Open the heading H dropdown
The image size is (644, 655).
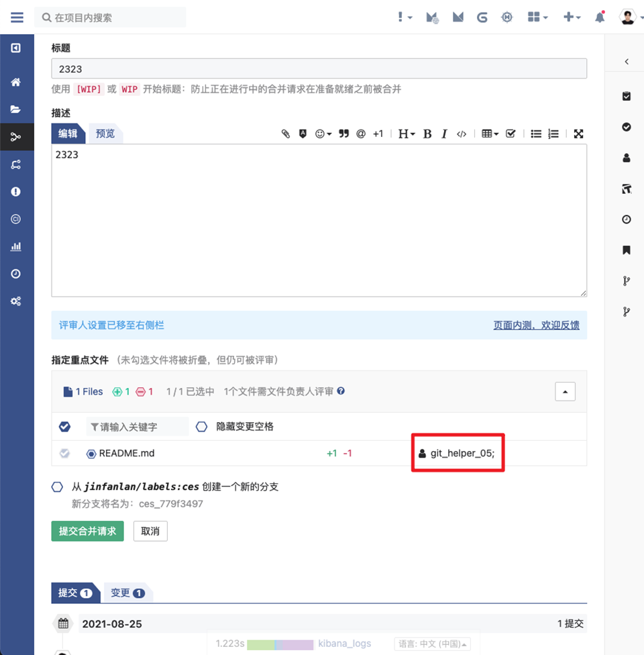tap(407, 134)
